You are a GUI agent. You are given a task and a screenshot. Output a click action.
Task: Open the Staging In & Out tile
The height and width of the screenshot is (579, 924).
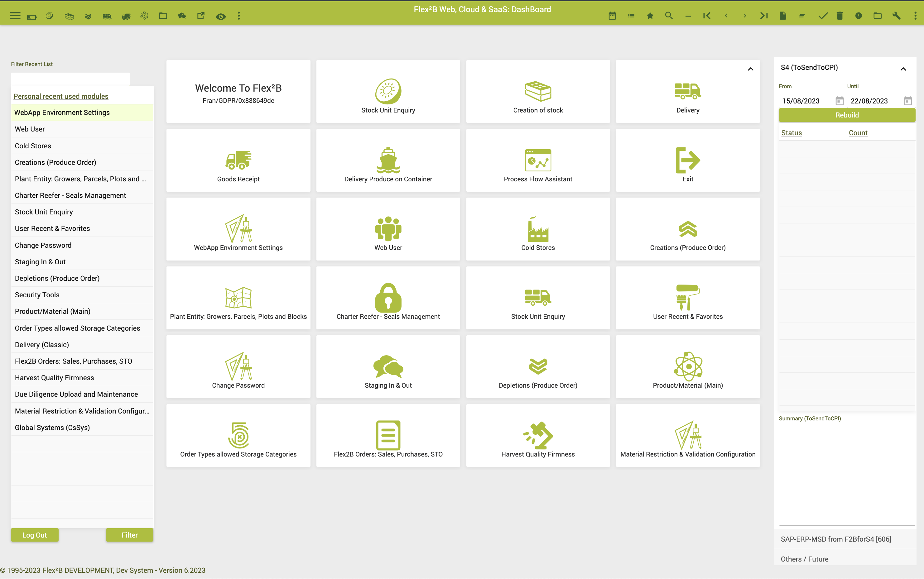[x=388, y=367]
